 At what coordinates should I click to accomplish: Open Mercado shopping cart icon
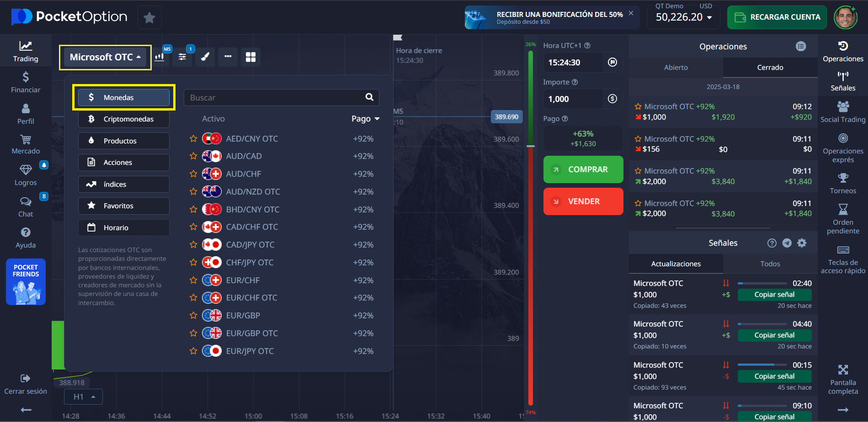coord(26,139)
